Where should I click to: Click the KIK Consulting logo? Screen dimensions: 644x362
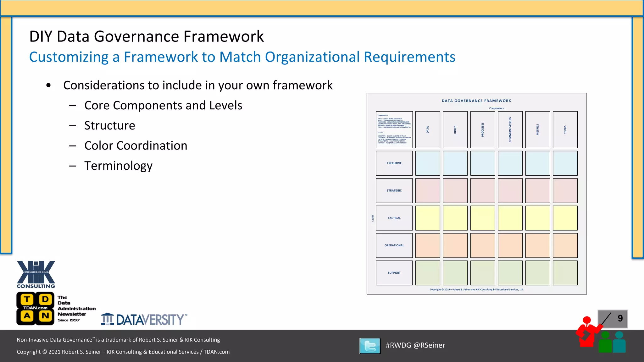36,274
